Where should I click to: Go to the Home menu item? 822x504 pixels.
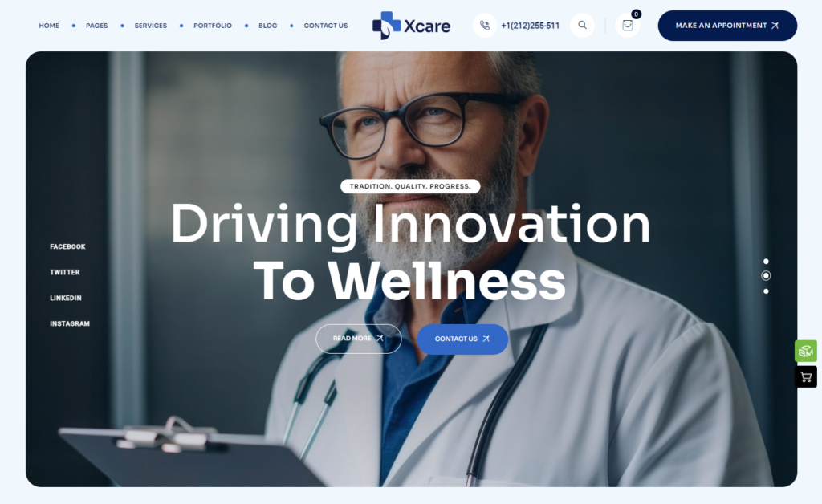click(49, 26)
